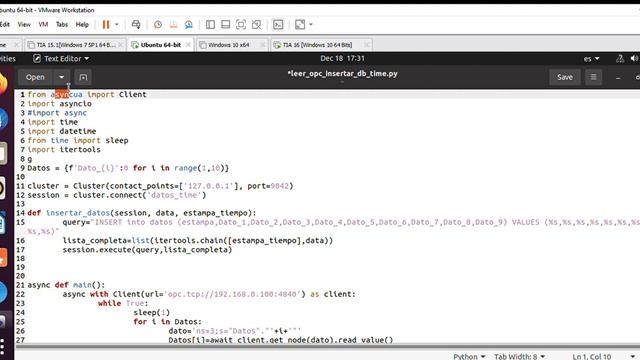Click 'sleep(1)' on line 24

click(151, 313)
